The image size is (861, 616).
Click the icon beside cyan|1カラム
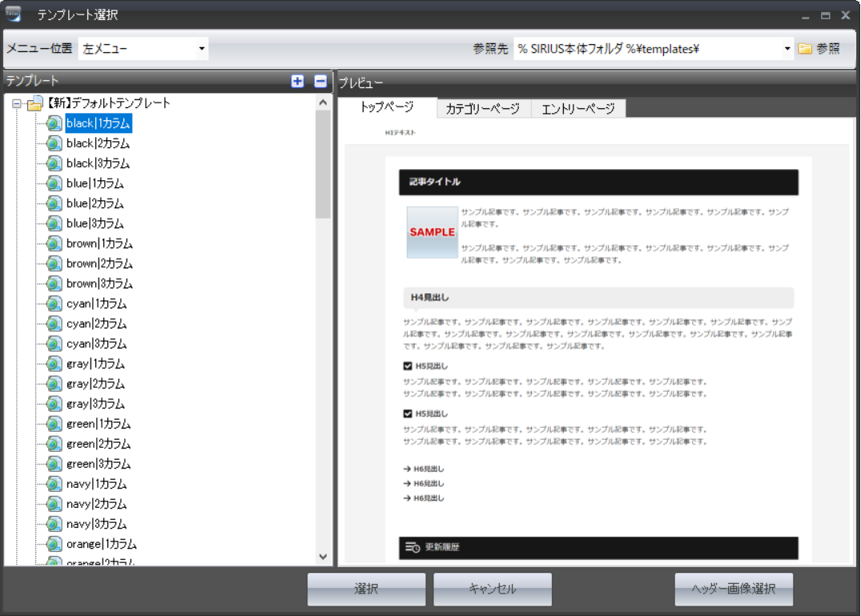(54, 304)
